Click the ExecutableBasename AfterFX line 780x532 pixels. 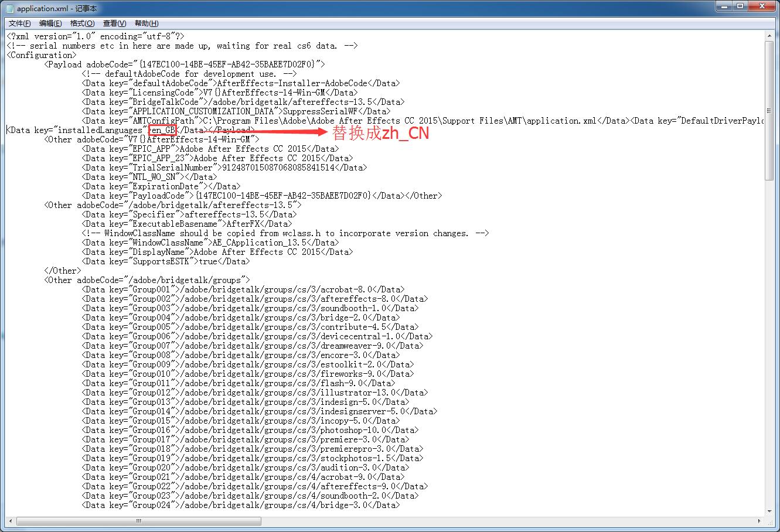[186, 224]
